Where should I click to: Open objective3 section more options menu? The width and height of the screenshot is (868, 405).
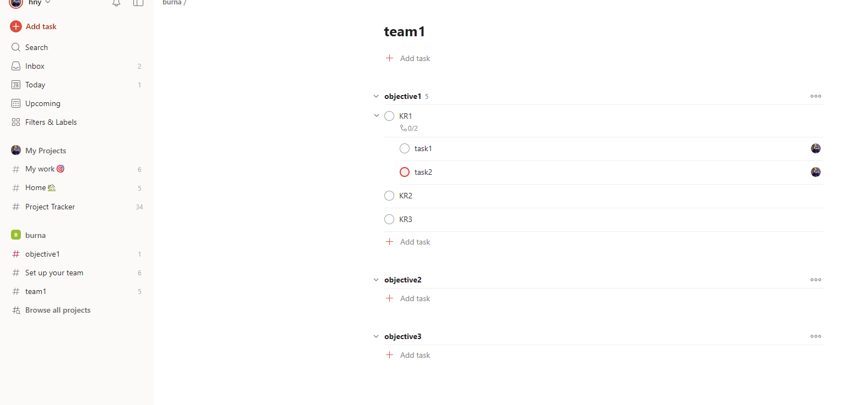[x=815, y=336]
